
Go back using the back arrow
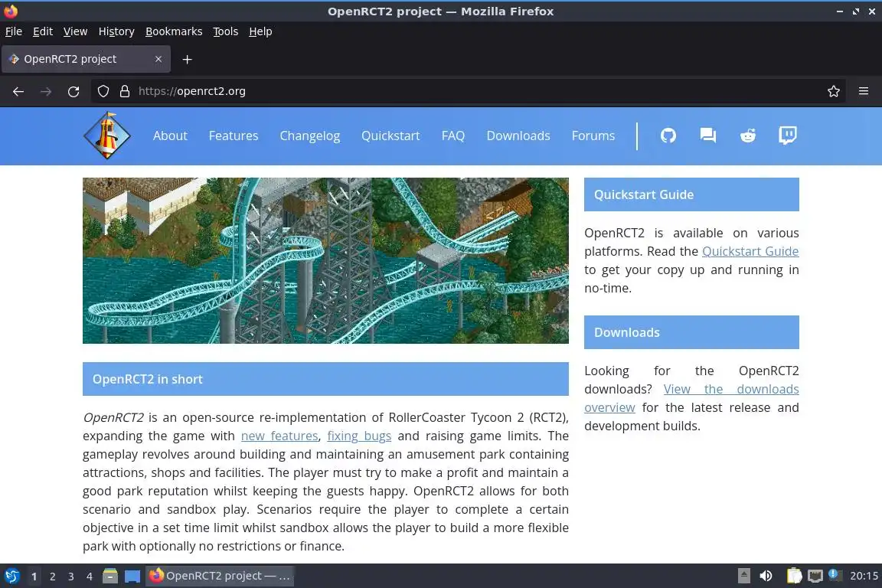pos(18,91)
